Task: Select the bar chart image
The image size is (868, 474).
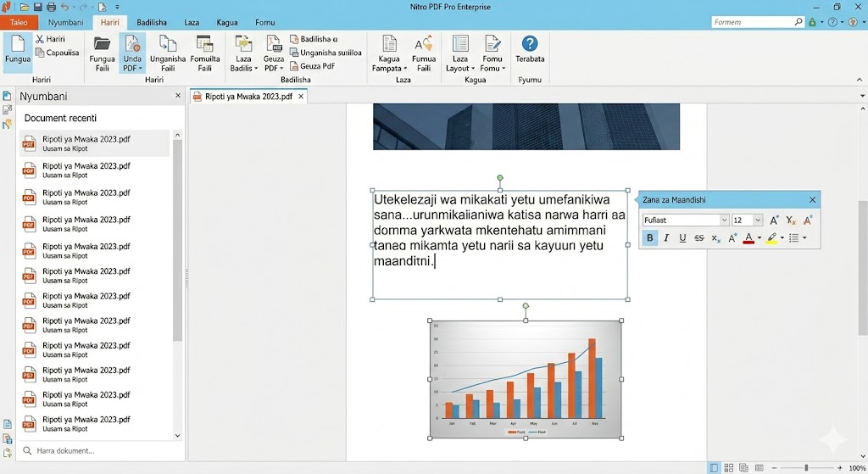Action: 526,379
